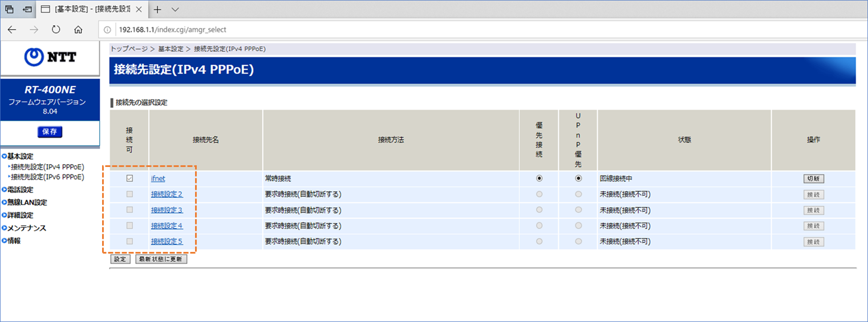Expand the メンテナンス menu section
This screenshot has width=868, height=322.
(26, 228)
